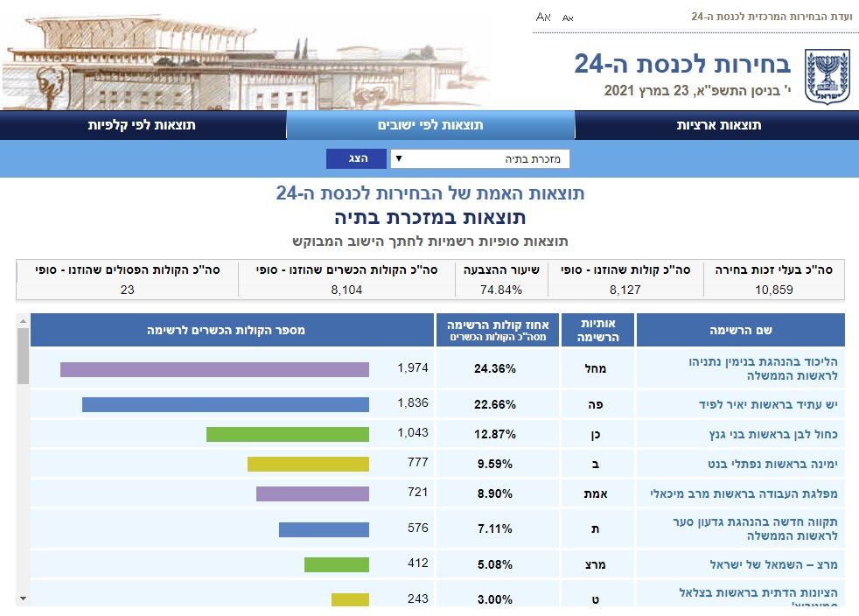Click the Likud purple vote bar

click(214, 369)
